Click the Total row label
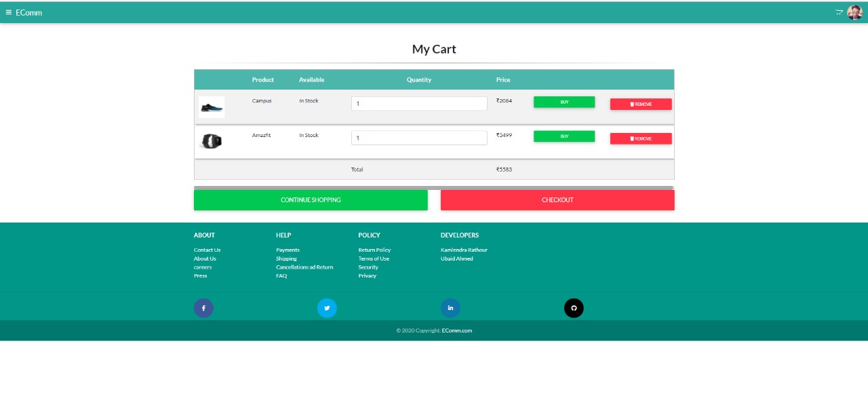Image resolution: width=868 pixels, height=420 pixels. point(357,170)
